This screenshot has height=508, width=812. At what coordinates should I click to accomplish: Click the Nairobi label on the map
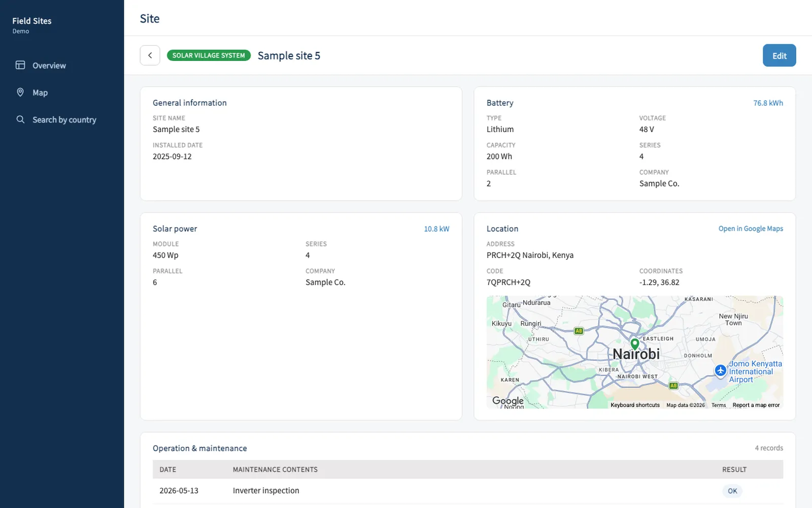(636, 354)
